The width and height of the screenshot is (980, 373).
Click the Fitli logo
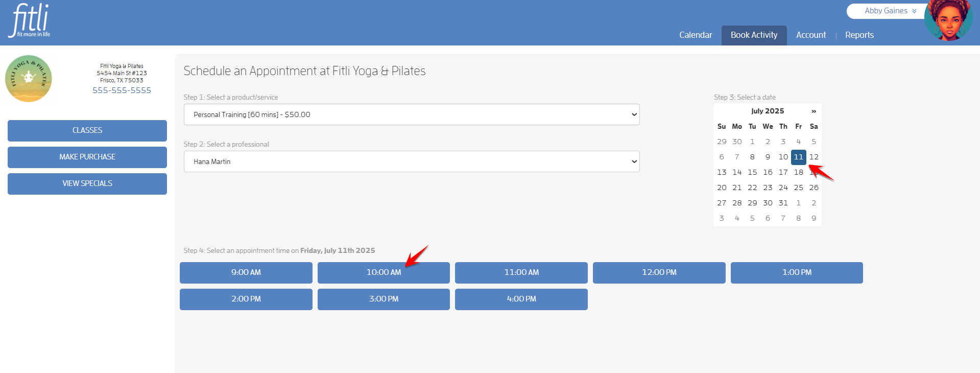click(30, 20)
